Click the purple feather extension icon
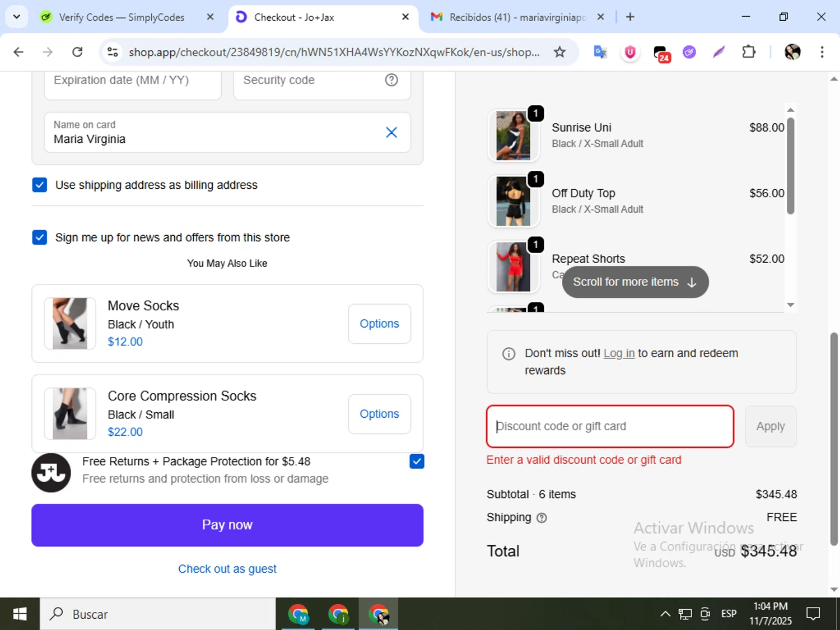 pyautogui.click(x=719, y=52)
